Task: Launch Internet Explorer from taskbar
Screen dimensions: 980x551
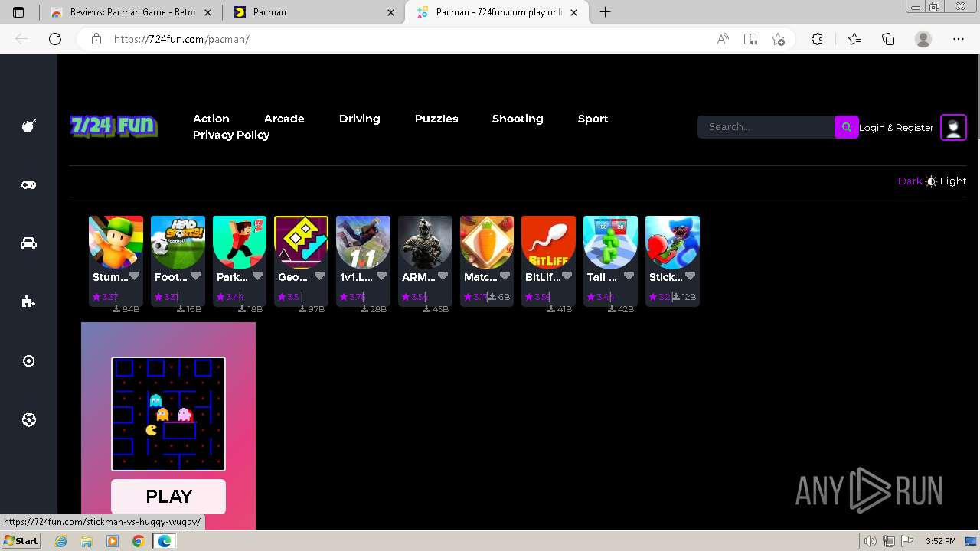Action: (x=61, y=541)
